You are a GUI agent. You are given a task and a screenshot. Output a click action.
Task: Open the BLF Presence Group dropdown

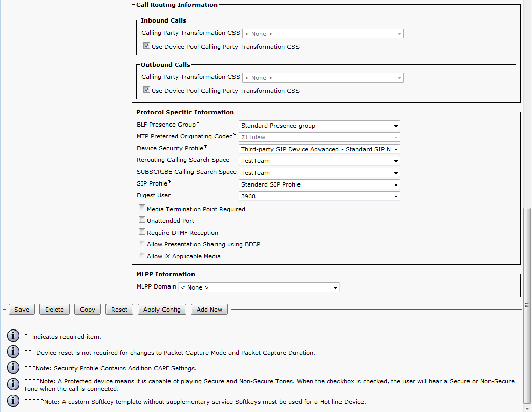320,126
